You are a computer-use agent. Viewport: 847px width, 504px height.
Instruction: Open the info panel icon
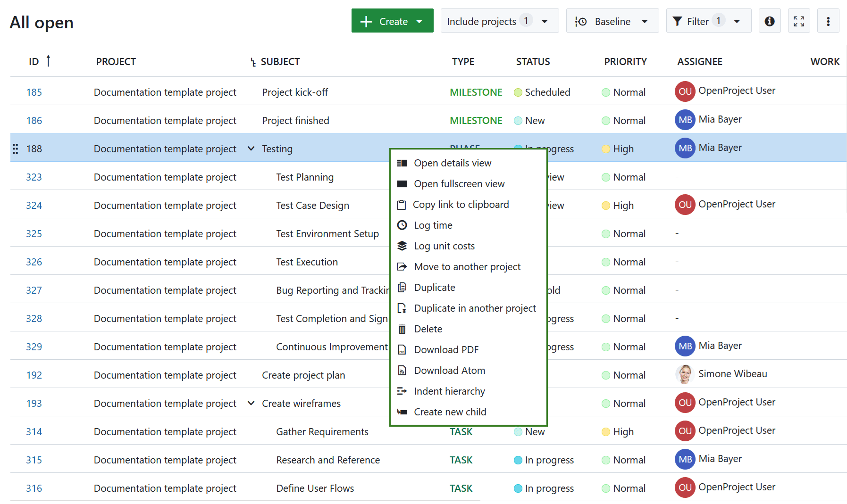770,21
